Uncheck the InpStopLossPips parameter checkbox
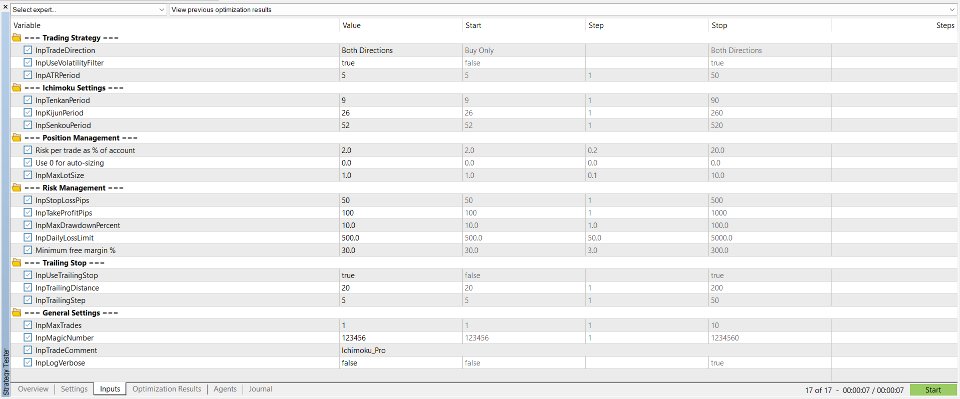This screenshot has height=399, width=960. pos(28,200)
